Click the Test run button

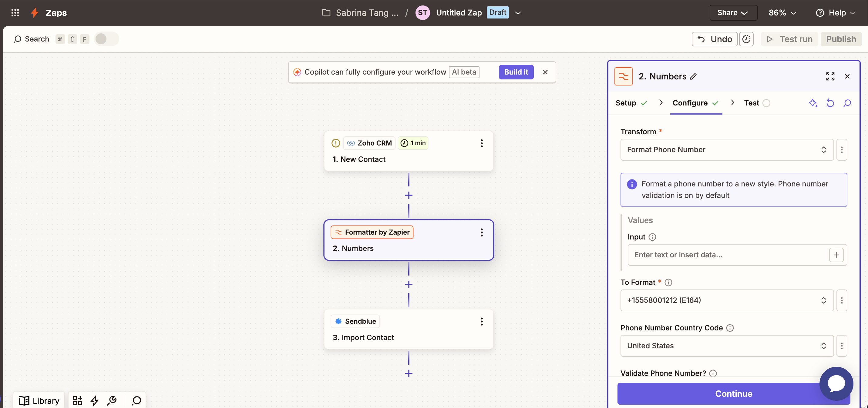point(789,39)
